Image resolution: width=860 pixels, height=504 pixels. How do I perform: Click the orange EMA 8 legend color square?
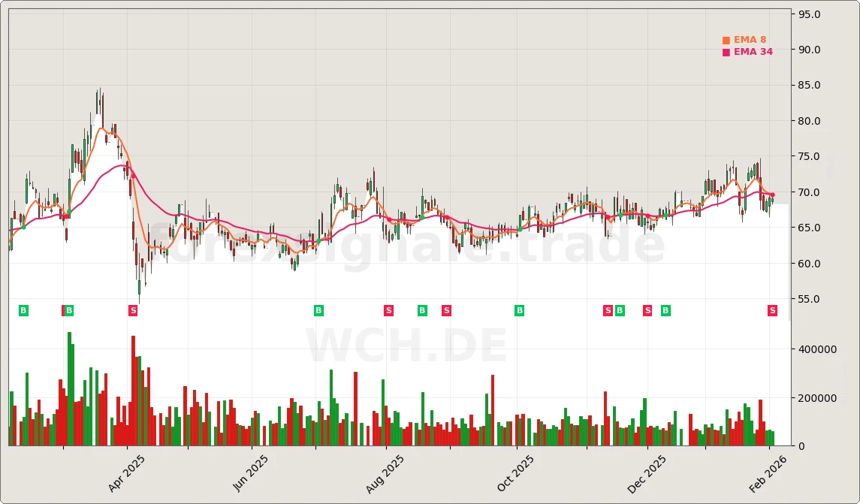(726, 38)
